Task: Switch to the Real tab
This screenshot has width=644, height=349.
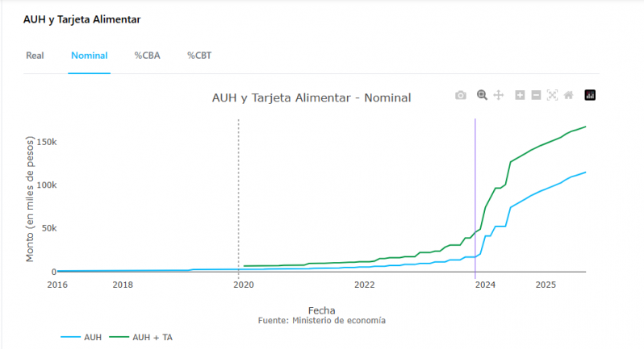Action: tap(35, 56)
